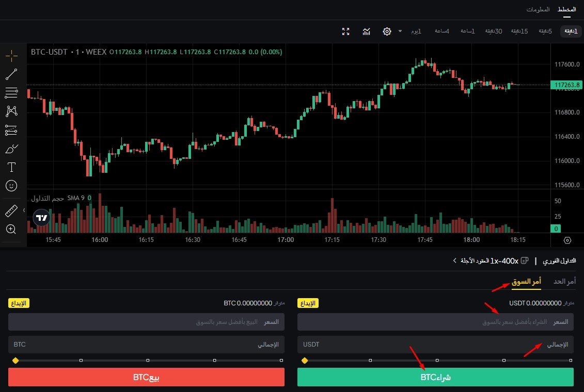
Task: Expand the more timeframes dropdown arrow
Action: pyautogui.click(x=400, y=31)
